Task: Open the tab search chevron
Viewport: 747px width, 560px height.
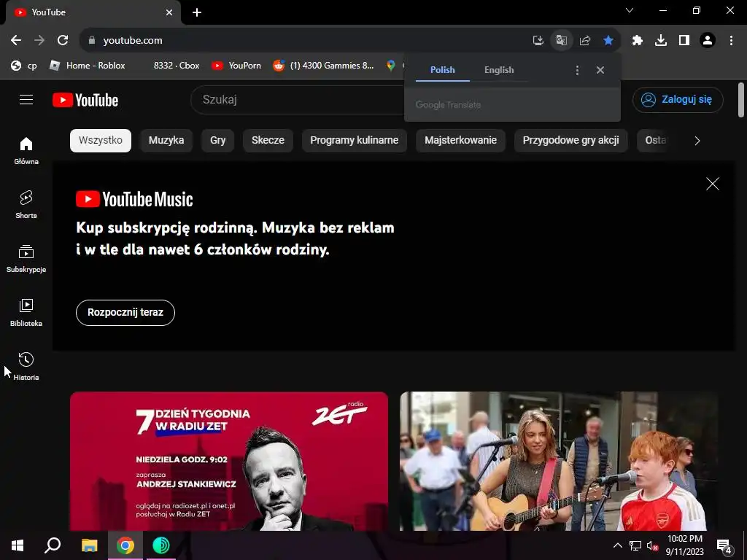Action: 630,10
